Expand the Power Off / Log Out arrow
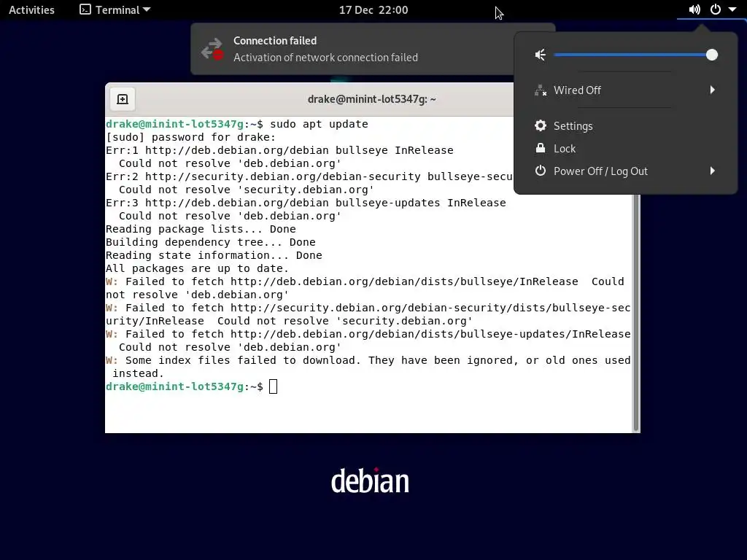Image resolution: width=747 pixels, height=560 pixels. [712, 171]
